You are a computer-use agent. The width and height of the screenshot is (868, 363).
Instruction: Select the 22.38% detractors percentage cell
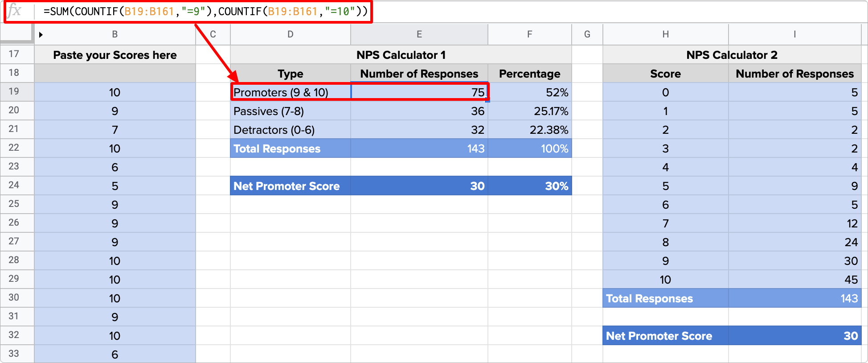pyautogui.click(x=529, y=130)
